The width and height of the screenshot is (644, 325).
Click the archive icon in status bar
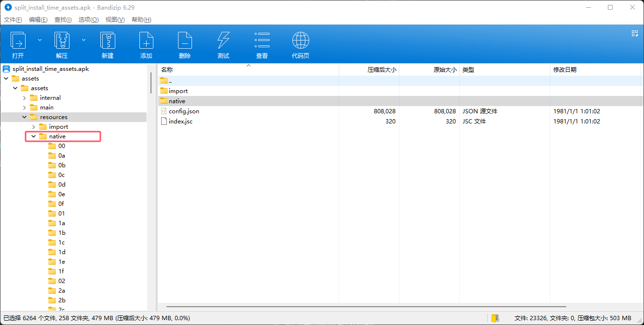(x=495, y=318)
